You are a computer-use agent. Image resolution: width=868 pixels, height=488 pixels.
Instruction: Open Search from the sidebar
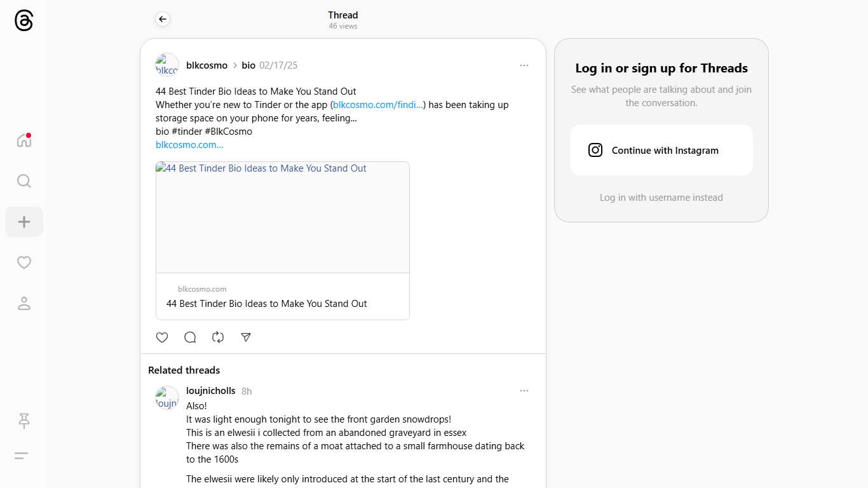tap(24, 181)
